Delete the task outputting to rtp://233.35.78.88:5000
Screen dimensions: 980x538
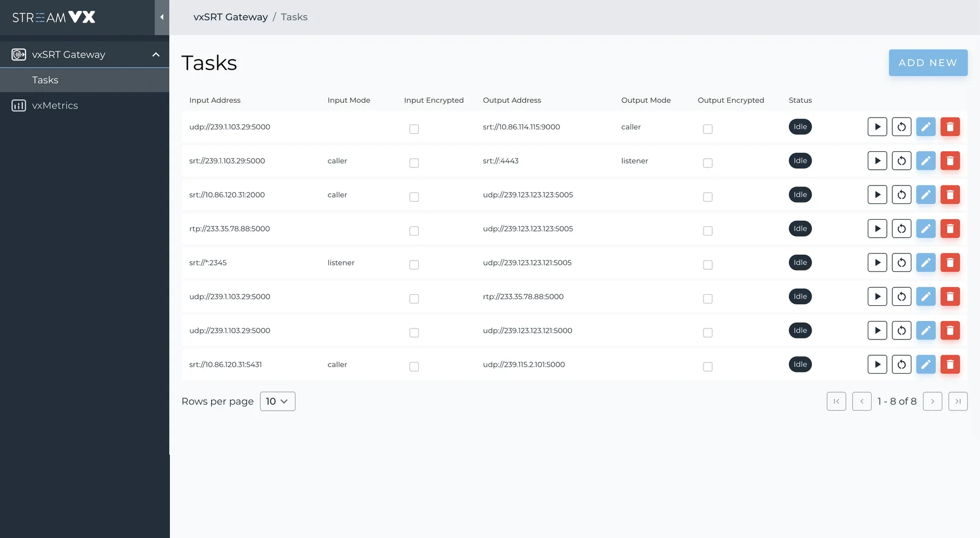tap(950, 296)
